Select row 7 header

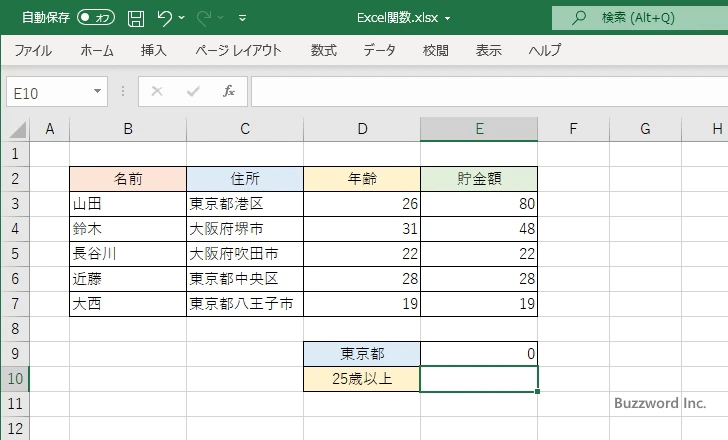15,304
